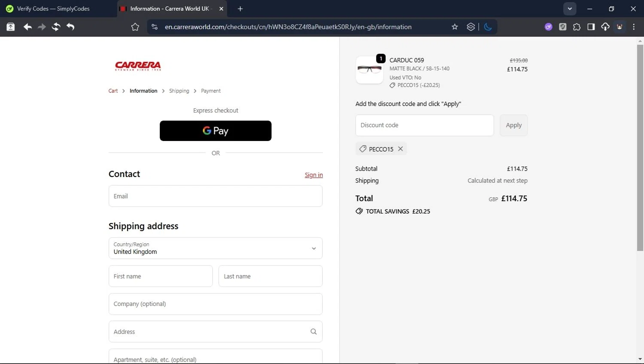Focus the Email input field

216,196
